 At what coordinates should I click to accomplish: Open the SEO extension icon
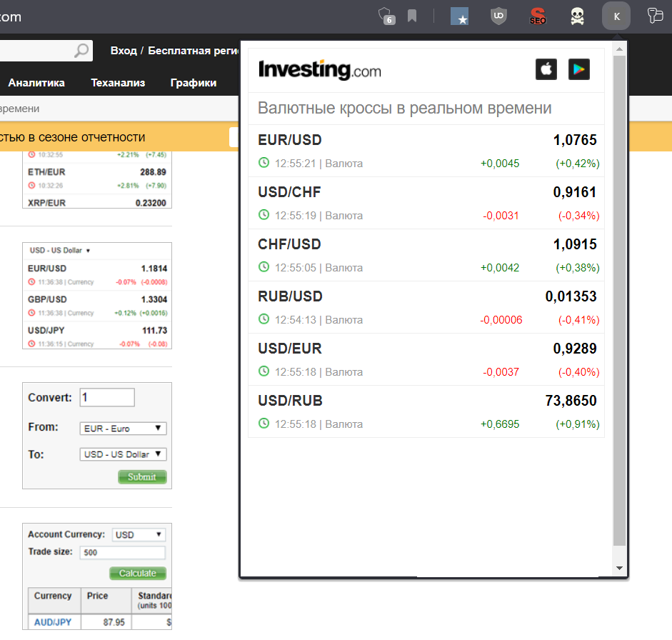[x=538, y=16]
